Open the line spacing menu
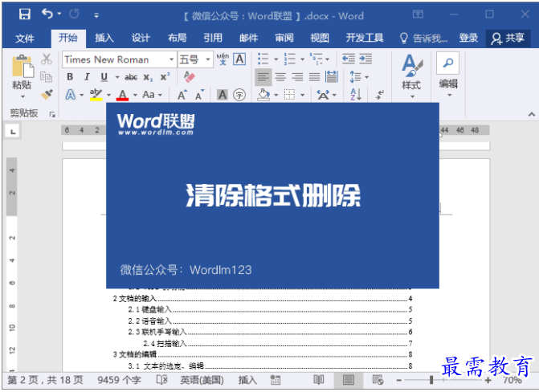This screenshot has height=392, width=539. click(359, 76)
